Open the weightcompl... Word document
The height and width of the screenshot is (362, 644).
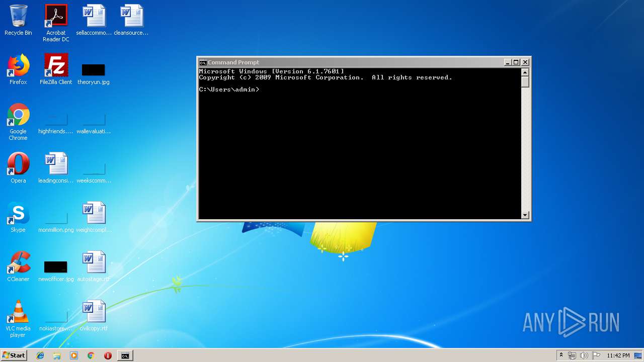click(94, 217)
